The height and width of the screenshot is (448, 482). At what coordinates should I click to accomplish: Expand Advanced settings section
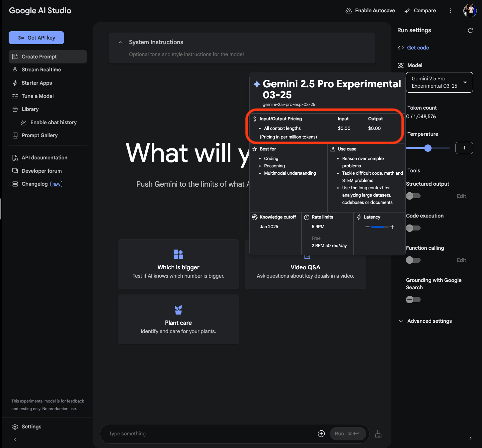[426, 321]
